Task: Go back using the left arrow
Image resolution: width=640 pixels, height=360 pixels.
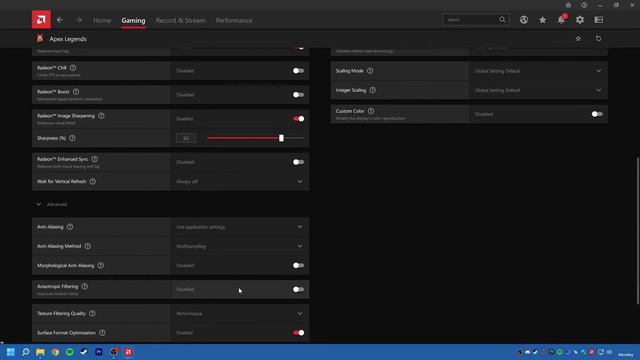Action: click(x=60, y=20)
